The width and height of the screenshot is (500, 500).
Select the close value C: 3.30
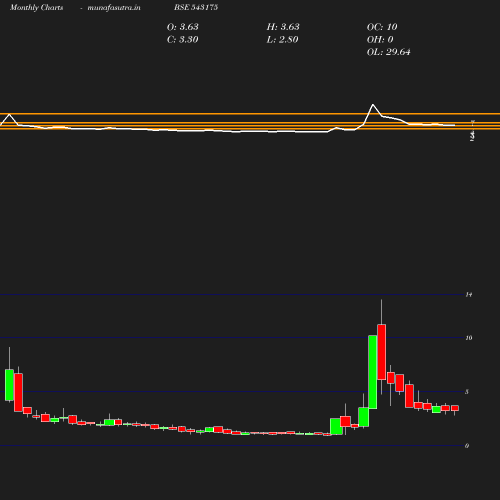coord(183,39)
